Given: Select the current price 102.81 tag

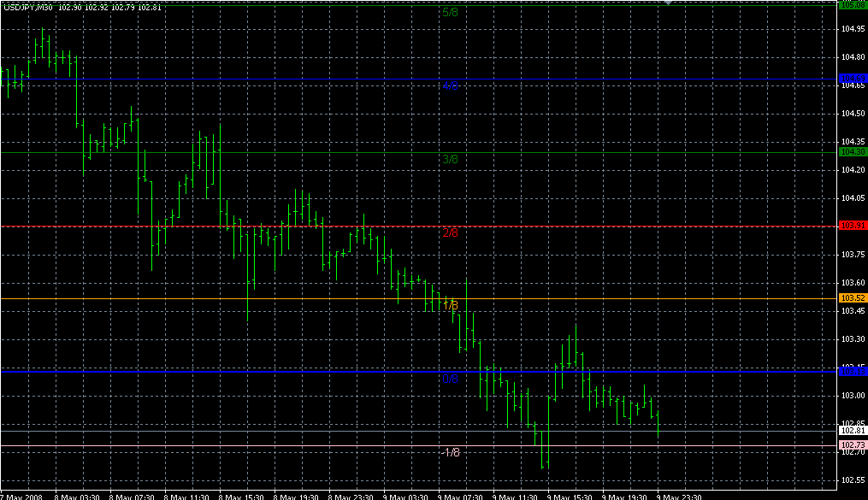Looking at the screenshot, I should tap(853, 432).
